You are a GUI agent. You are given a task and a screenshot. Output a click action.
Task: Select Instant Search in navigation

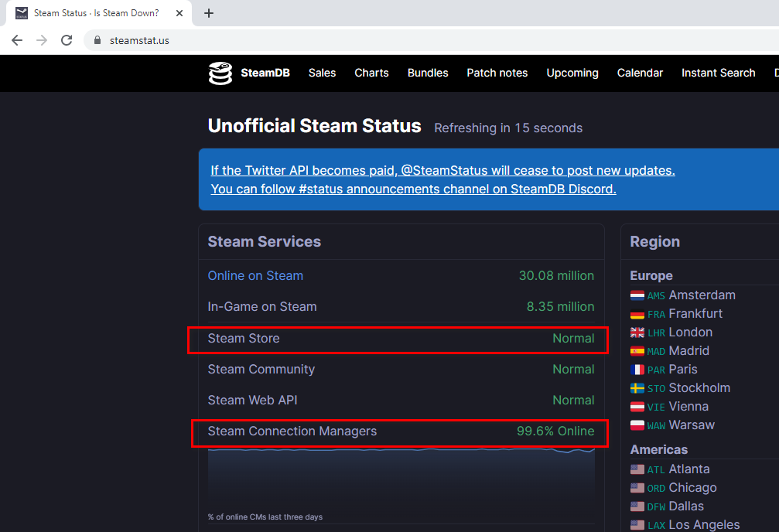point(718,73)
